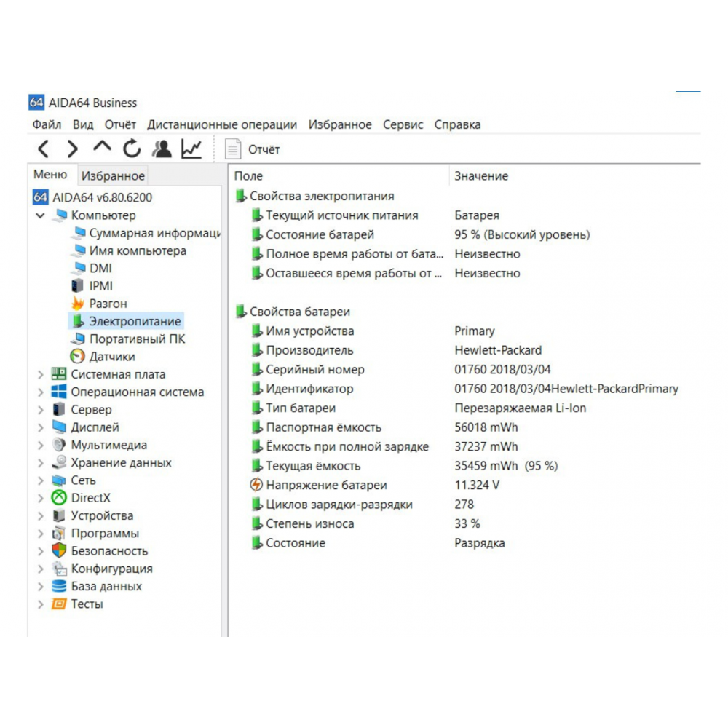
Task: Expand the Хранение данных node
Action: [x=40, y=462]
